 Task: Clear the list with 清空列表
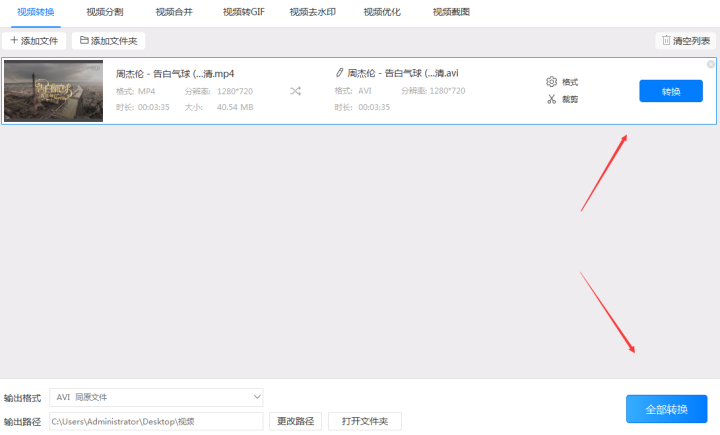point(686,41)
